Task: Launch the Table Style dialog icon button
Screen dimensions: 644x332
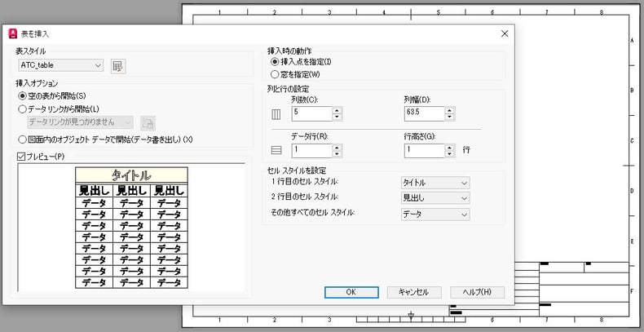Action: click(118, 66)
